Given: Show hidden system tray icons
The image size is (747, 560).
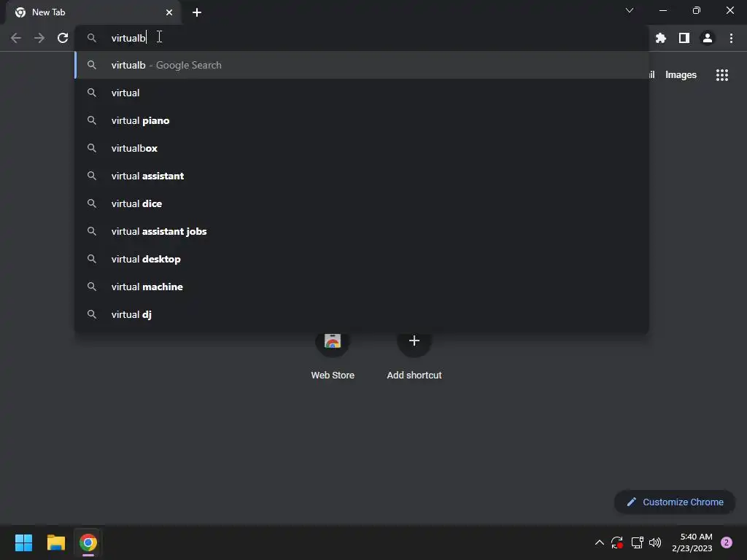Looking at the screenshot, I should [x=600, y=542].
